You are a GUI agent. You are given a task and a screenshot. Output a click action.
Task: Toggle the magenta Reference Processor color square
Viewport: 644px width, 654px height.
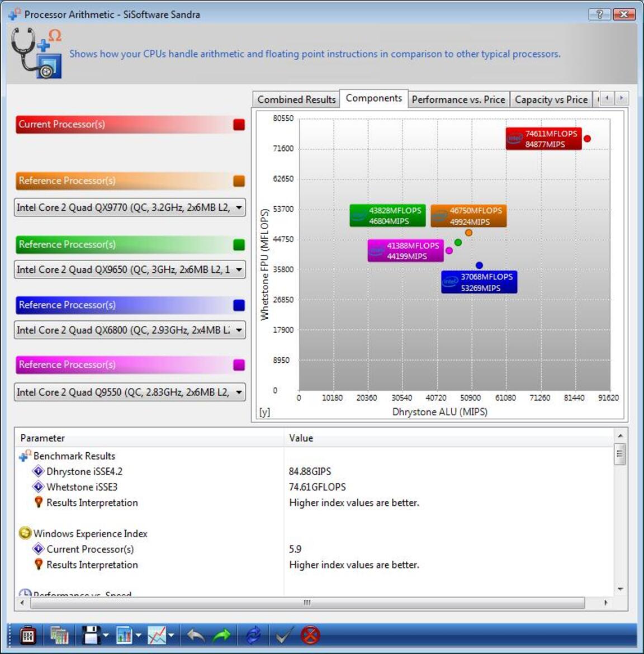[x=239, y=364]
